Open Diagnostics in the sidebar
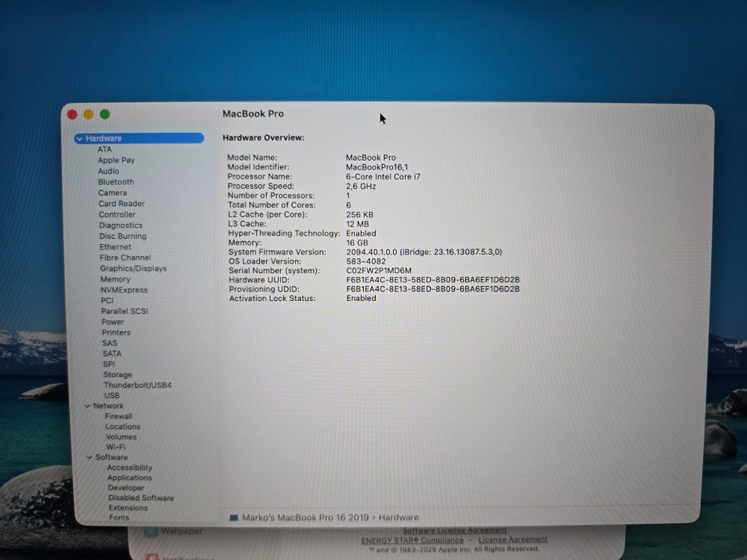Viewport: 747px width, 560px height. pyautogui.click(x=121, y=226)
